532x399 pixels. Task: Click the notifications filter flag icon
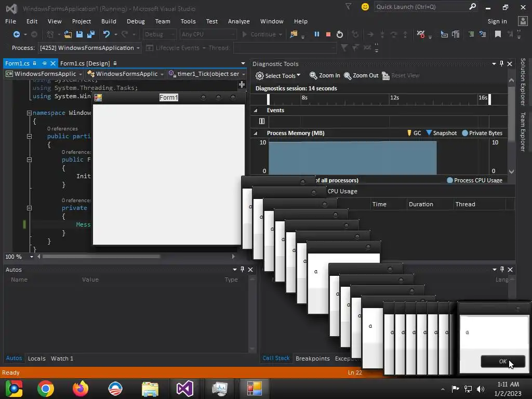tap(349, 6)
